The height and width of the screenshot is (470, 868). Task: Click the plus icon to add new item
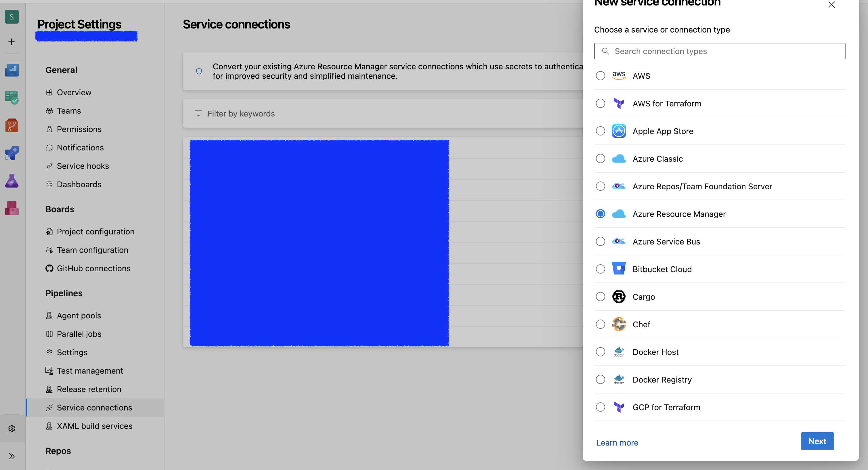click(12, 42)
